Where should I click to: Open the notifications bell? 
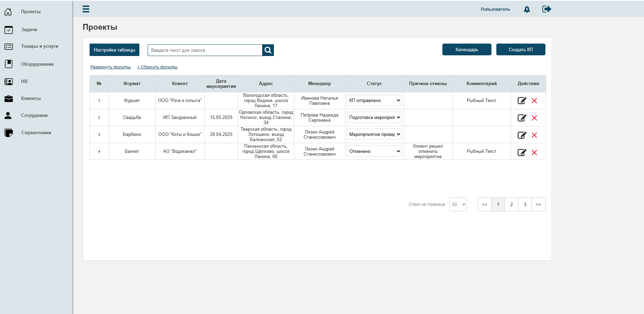527,9
